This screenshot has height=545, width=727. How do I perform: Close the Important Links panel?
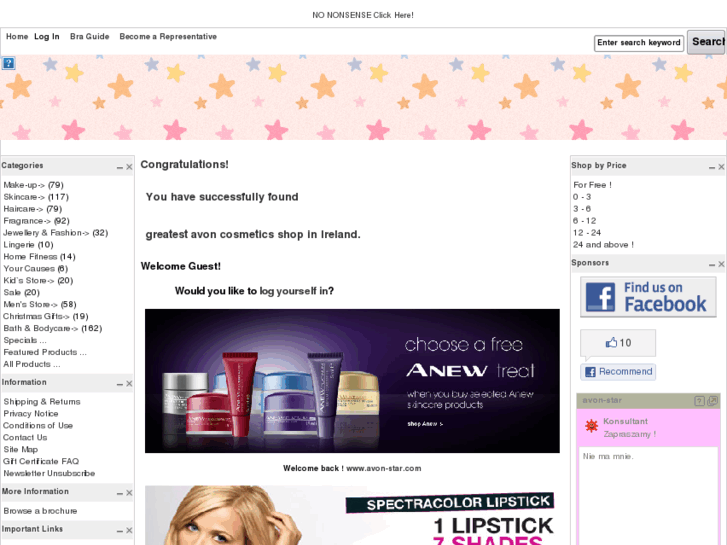(129, 531)
